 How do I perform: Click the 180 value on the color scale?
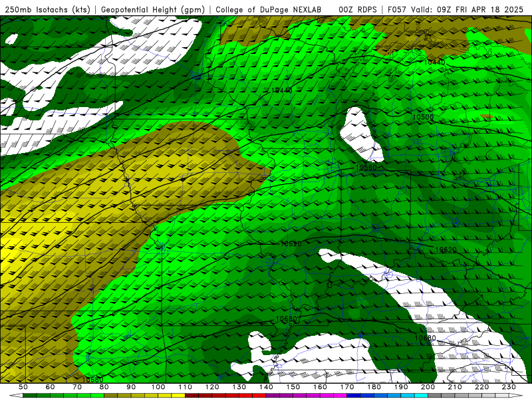coord(374,387)
